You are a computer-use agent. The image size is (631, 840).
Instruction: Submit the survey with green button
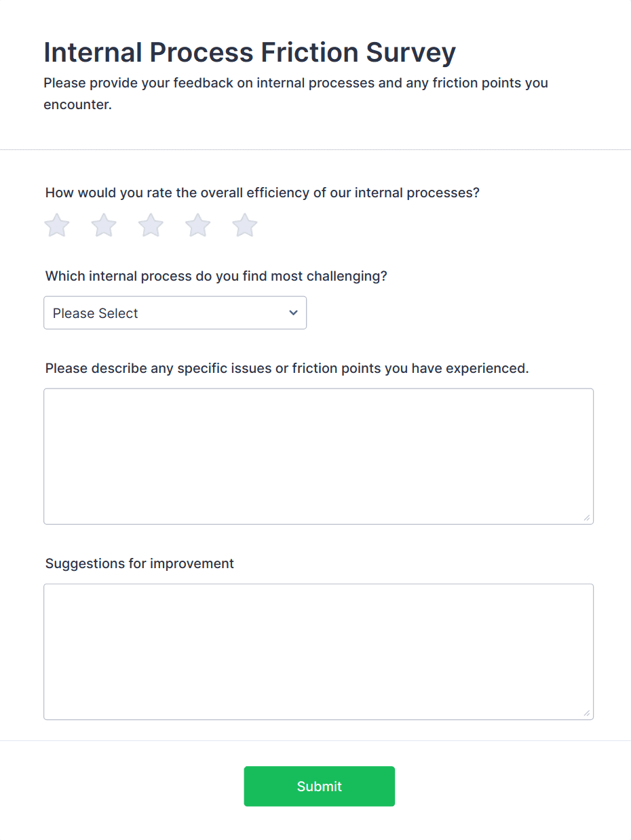[x=319, y=786]
